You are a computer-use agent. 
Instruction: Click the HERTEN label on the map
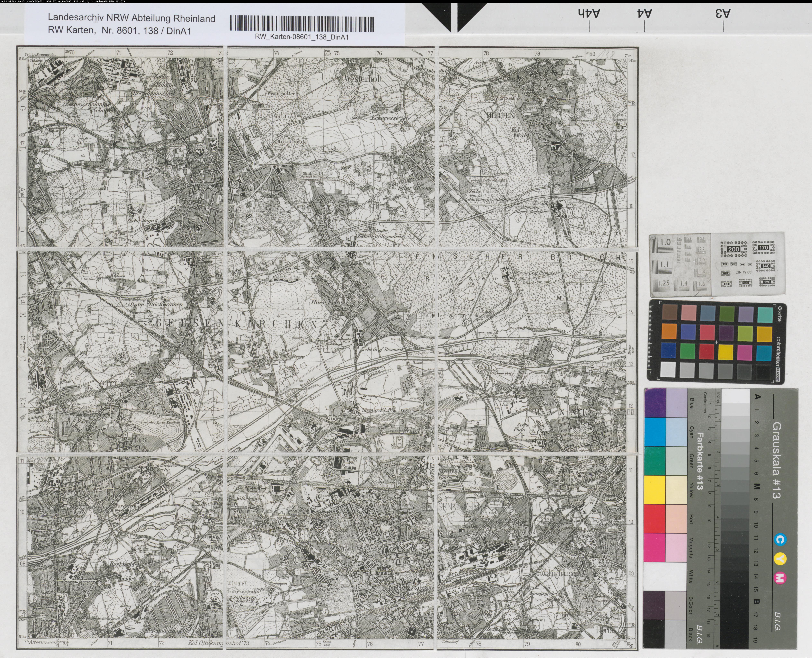click(501, 115)
